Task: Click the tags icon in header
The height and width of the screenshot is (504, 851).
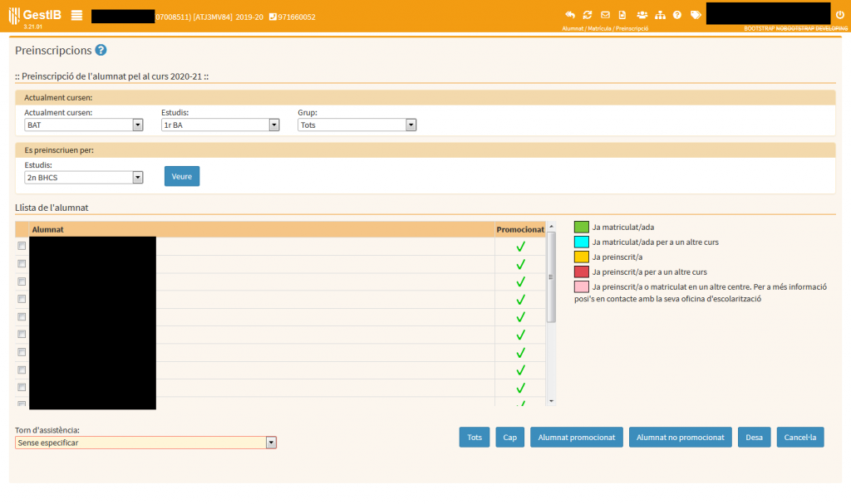Action: point(696,15)
